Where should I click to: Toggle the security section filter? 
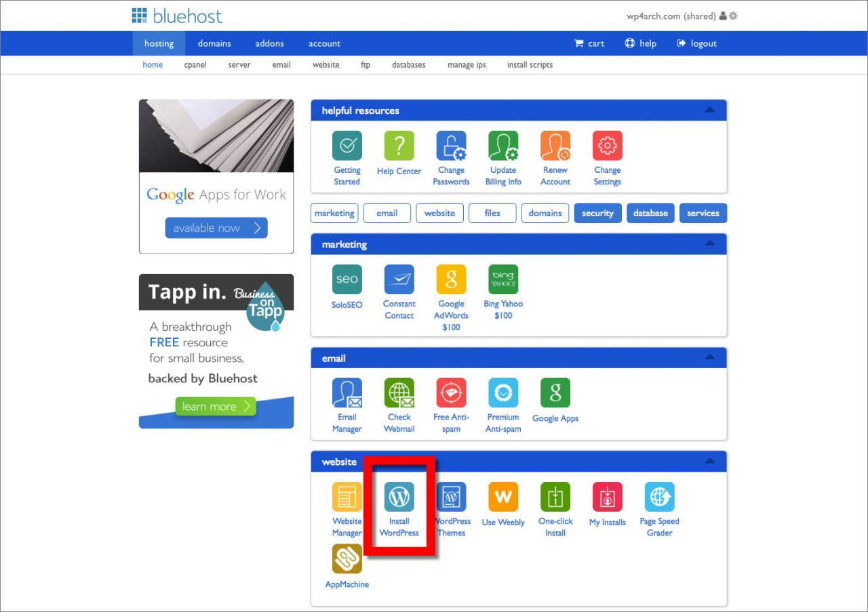tap(597, 213)
